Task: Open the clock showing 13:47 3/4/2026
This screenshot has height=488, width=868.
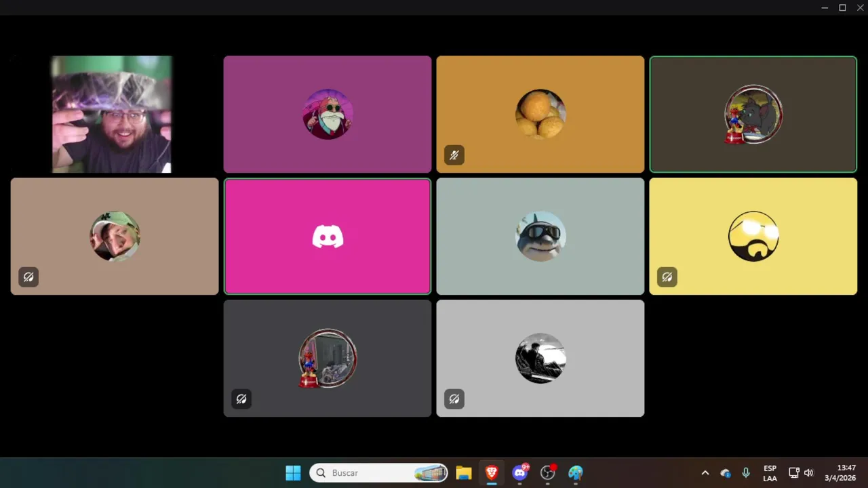Action: click(841, 473)
